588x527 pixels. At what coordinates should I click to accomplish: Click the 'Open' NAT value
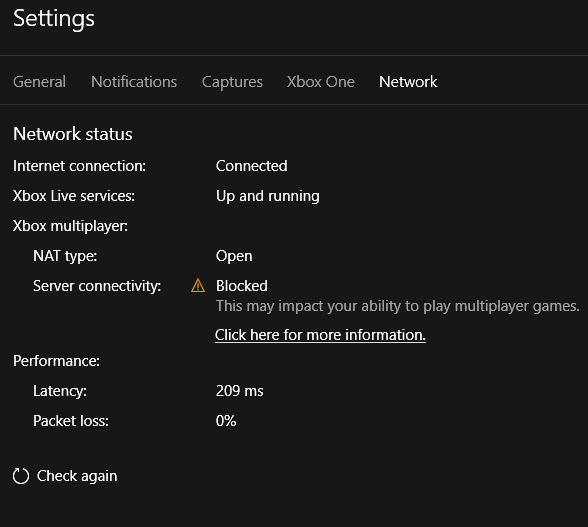[234, 256]
